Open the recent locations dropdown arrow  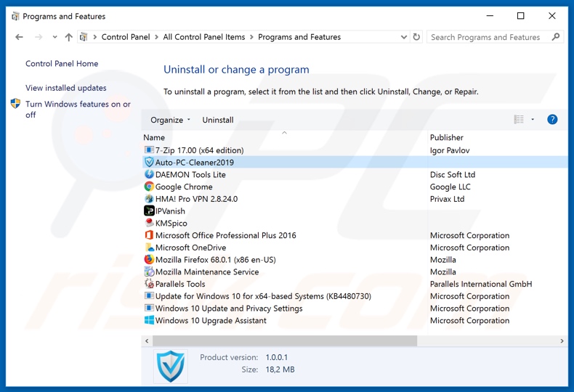click(54, 37)
